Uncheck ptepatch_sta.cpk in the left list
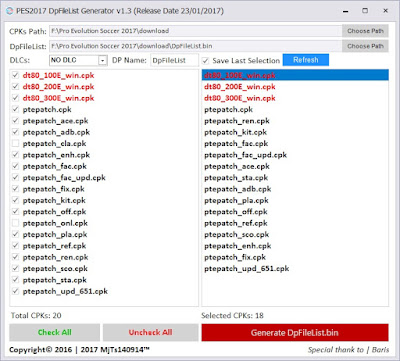Image resolution: width=400 pixels, height=361 pixels. pyautogui.click(x=15, y=280)
